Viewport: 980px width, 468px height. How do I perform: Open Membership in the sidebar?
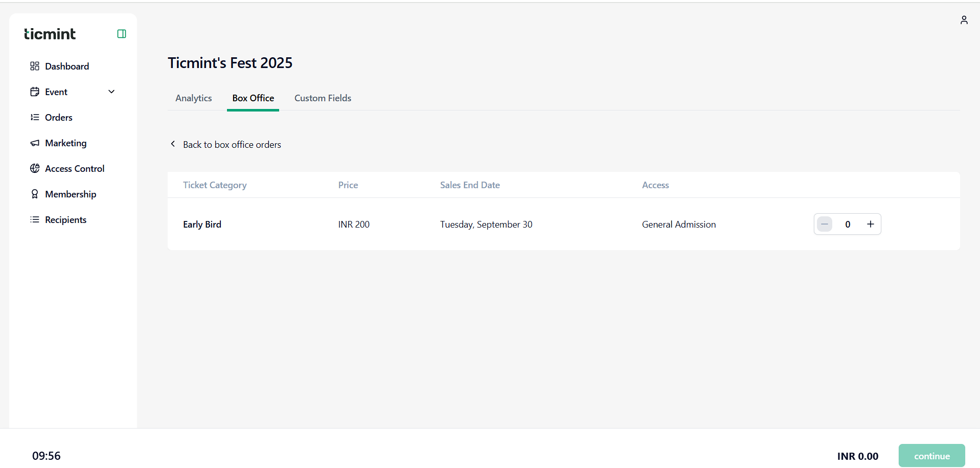coord(71,194)
